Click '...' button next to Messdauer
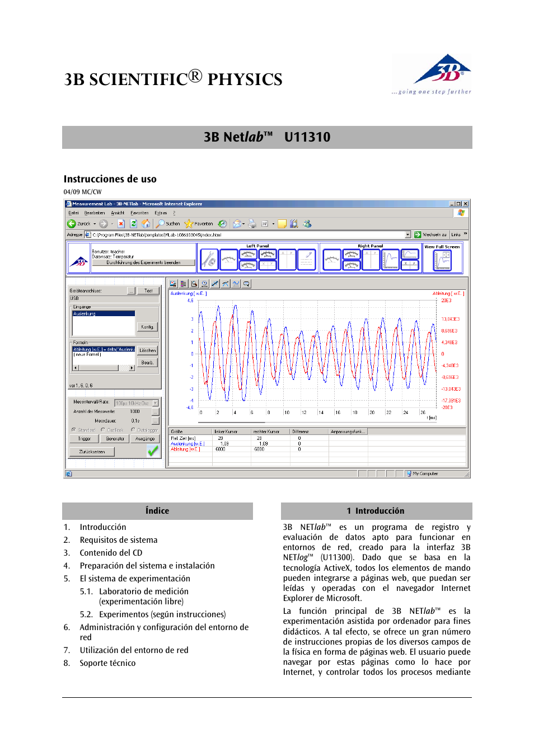Screen dimensions: 534x756 (x=156, y=421)
